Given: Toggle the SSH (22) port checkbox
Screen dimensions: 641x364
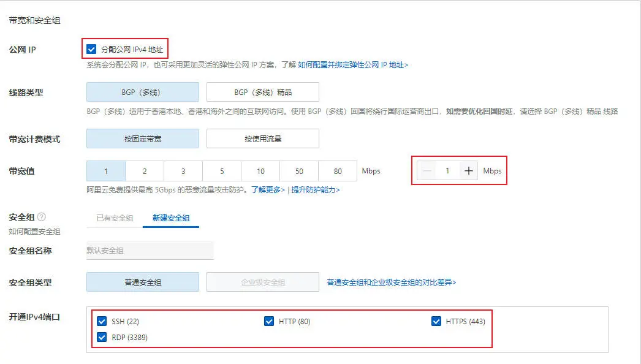Looking at the screenshot, I should pos(102,321).
